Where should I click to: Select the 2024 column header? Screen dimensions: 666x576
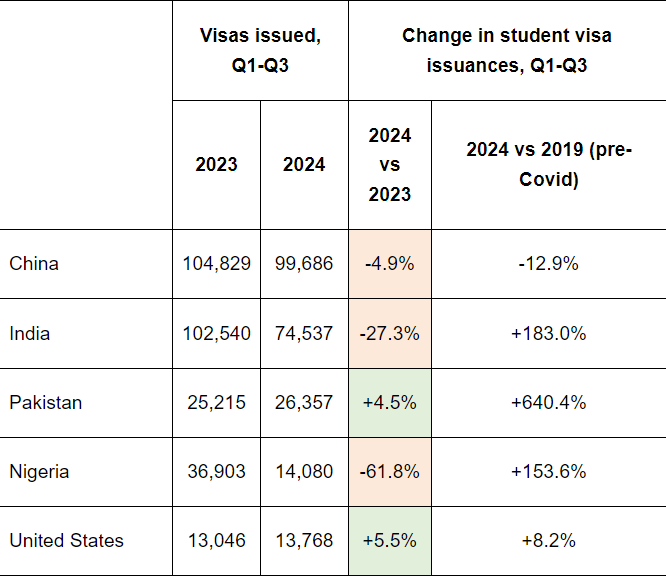(x=304, y=165)
